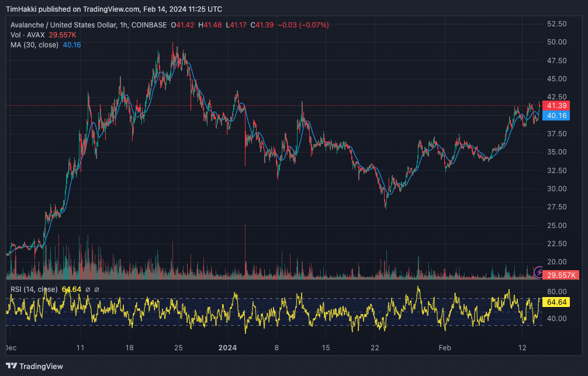This screenshot has width=588, height=376.
Task: Click the 80.00 RSI axis value
Action: (x=556, y=292)
